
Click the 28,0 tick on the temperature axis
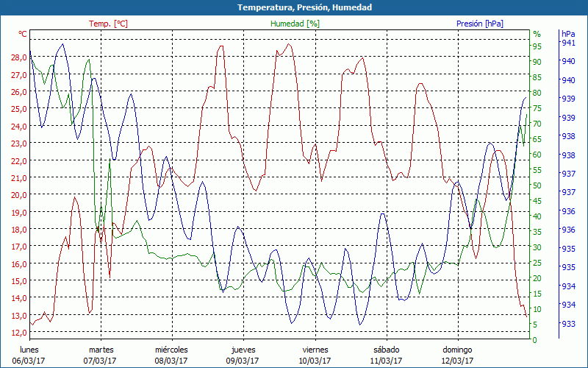click(x=19, y=57)
